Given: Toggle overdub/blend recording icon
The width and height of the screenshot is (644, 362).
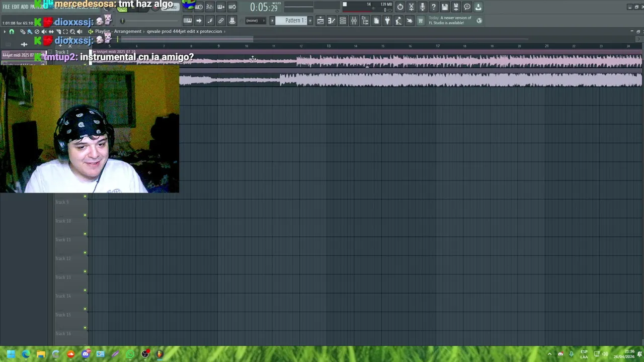Looking at the screenshot, I should tap(221, 7).
